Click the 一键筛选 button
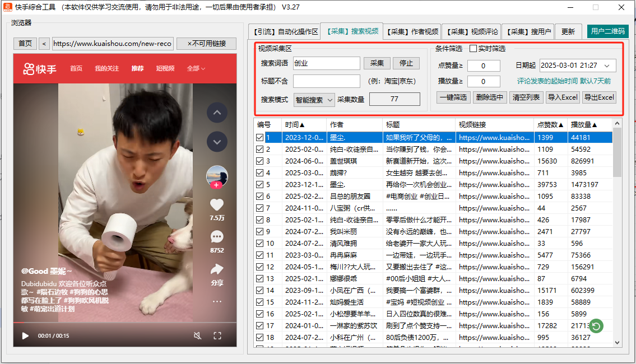 (x=453, y=97)
